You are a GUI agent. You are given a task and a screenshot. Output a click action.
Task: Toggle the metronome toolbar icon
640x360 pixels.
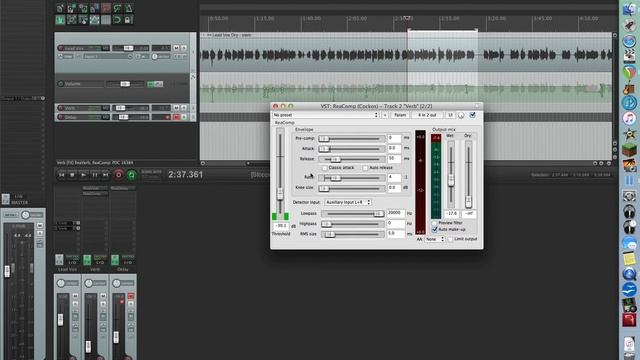pyautogui.click(x=129, y=8)
